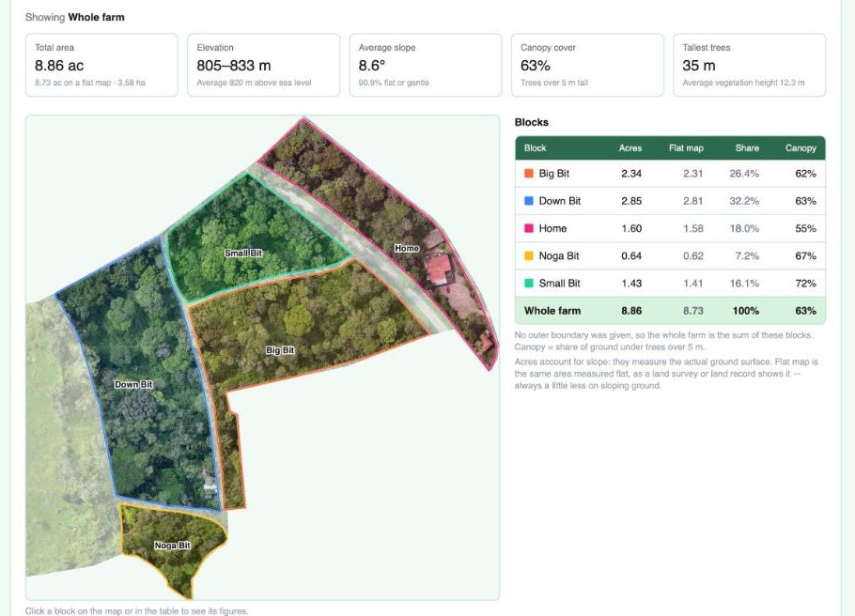Click the Canopy cover 63% card

click(x=587, y=66)
